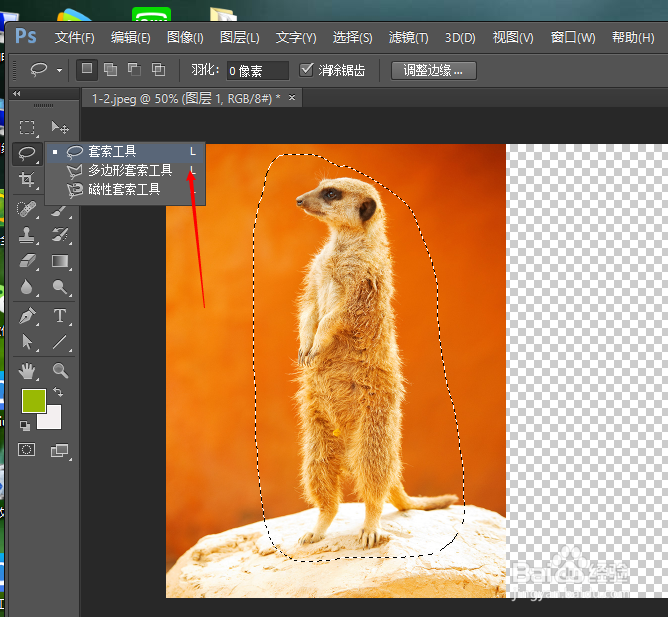The image size is (668, 617).
Task: Choose New Selection mode button
Action: (87, 69)
